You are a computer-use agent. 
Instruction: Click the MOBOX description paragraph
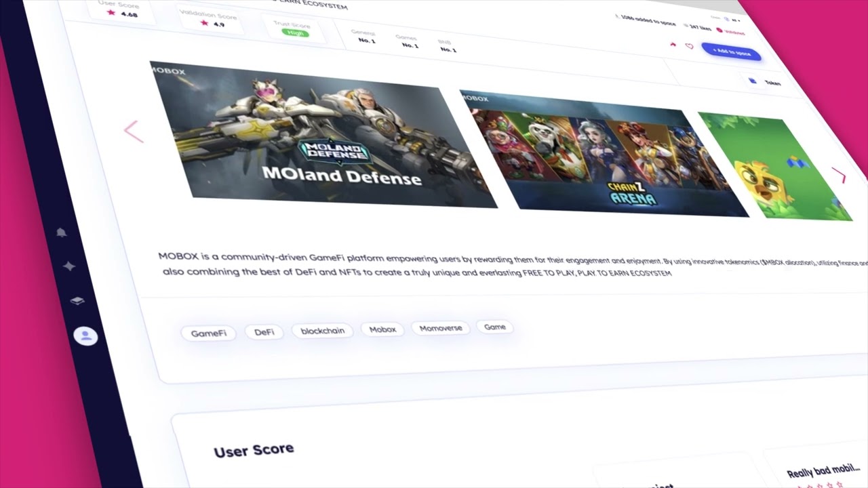click(x=513, y=266)
